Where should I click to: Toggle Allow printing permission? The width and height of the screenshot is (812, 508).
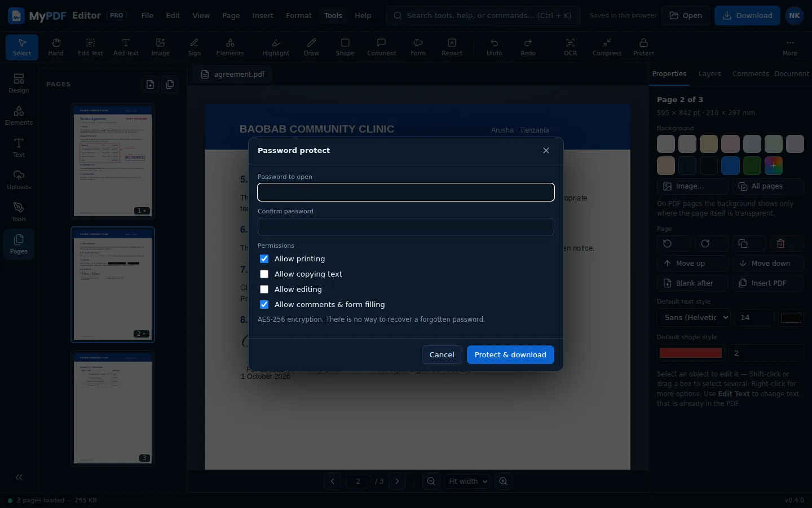[264, 259]
